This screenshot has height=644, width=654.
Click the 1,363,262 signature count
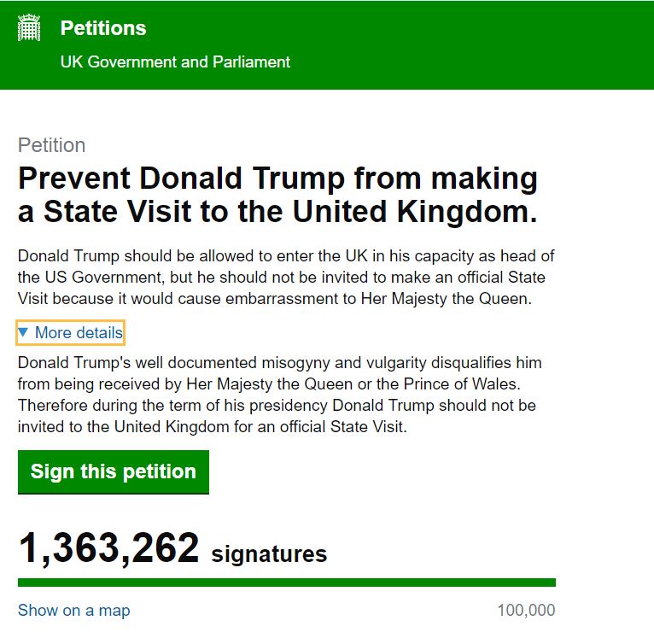108,548
